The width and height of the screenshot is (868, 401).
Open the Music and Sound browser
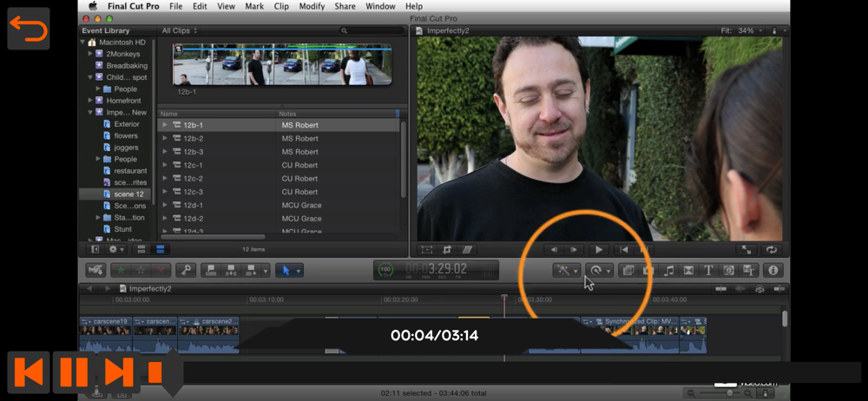[668, 270]
